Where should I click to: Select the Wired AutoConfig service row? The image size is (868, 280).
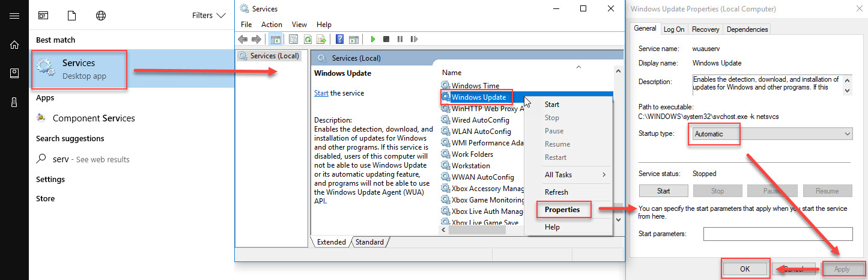(x=482, y=120)
